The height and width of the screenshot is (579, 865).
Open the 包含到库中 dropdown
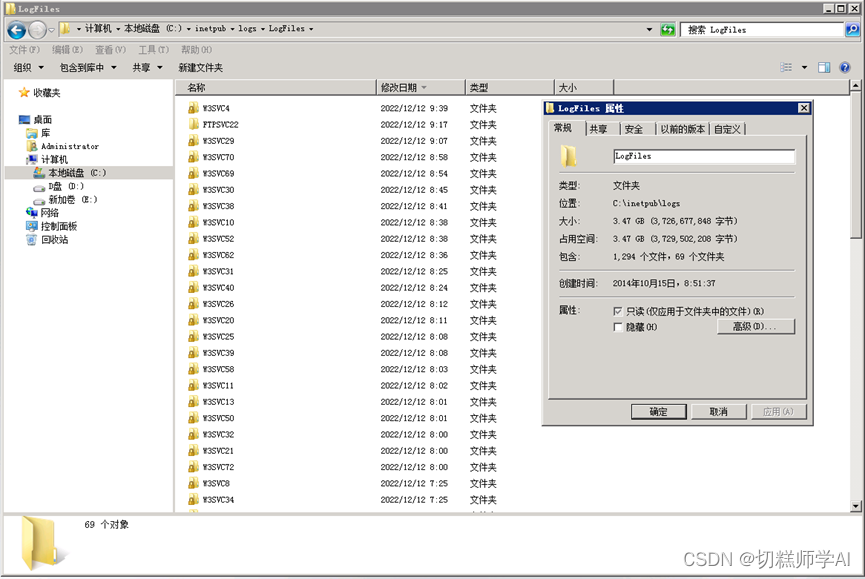pos(88,67)
